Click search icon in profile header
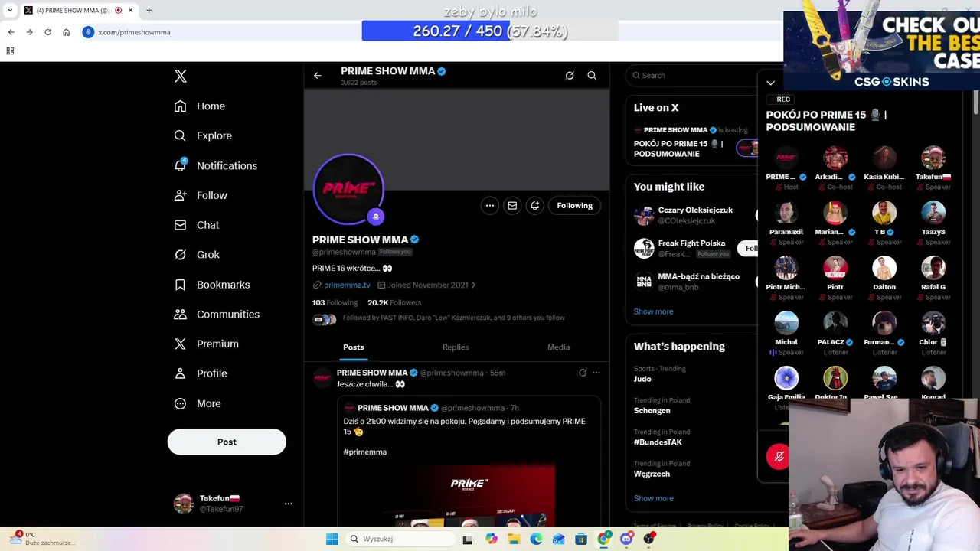Viewport: 980px width, 551px height. [592, 76]
